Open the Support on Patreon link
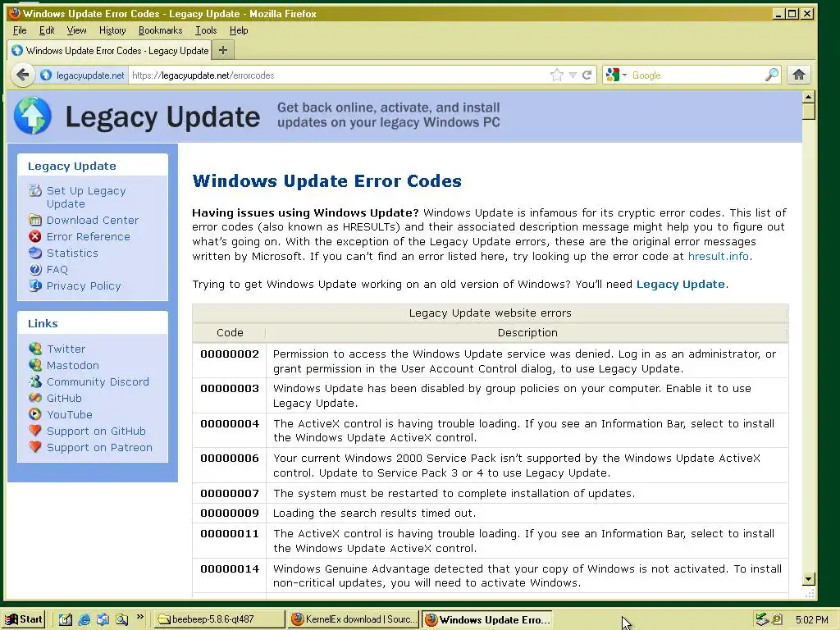The image size is (840, 630). (x=99, y=448)
